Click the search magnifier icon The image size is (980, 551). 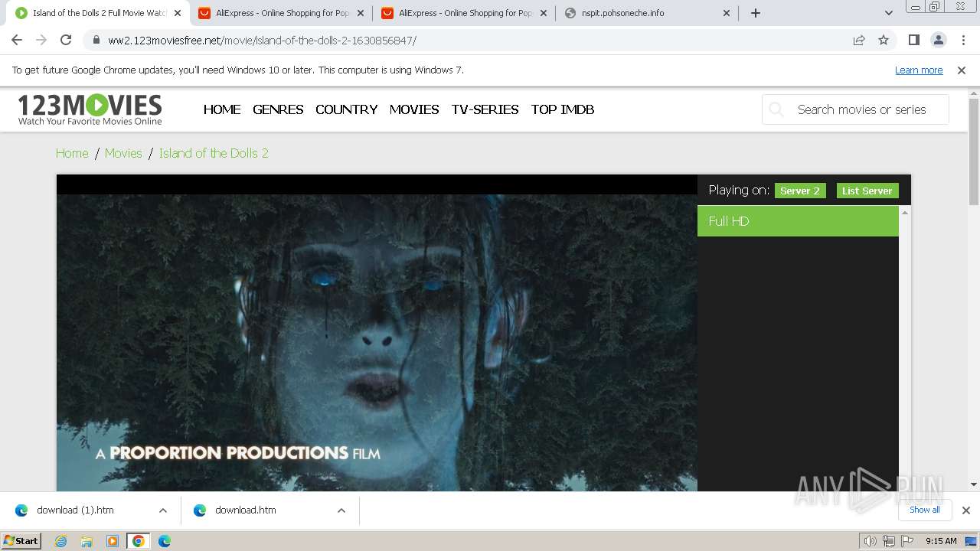click(776, 109)
